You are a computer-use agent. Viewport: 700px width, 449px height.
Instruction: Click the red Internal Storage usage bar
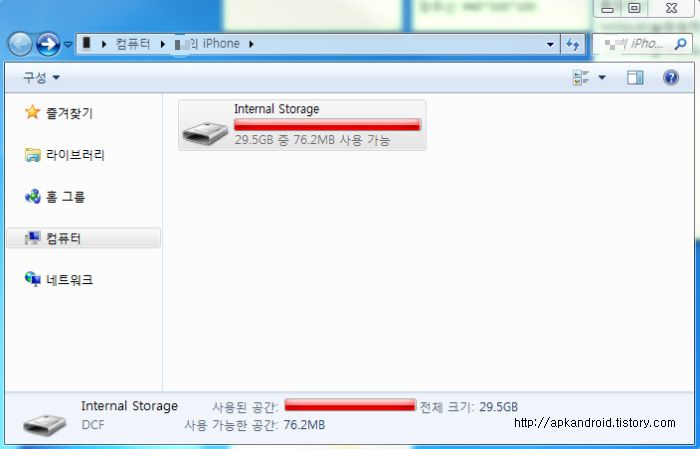327,125
